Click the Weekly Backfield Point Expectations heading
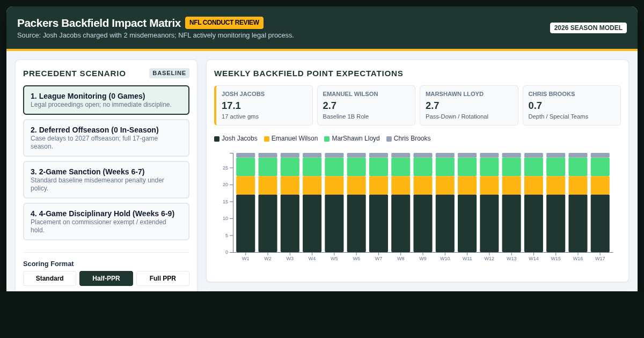Viewport: 644px width, 338px height. tap(309, 74)
